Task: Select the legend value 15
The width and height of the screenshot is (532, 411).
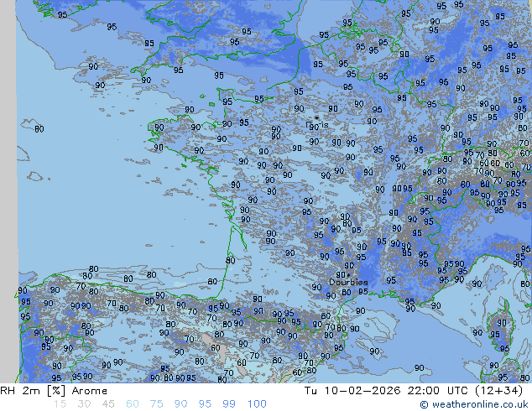Action: point(60,404)
